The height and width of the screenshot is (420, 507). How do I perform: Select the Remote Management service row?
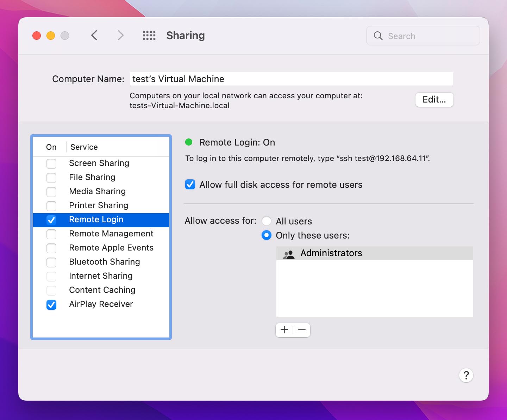(101, 234)
